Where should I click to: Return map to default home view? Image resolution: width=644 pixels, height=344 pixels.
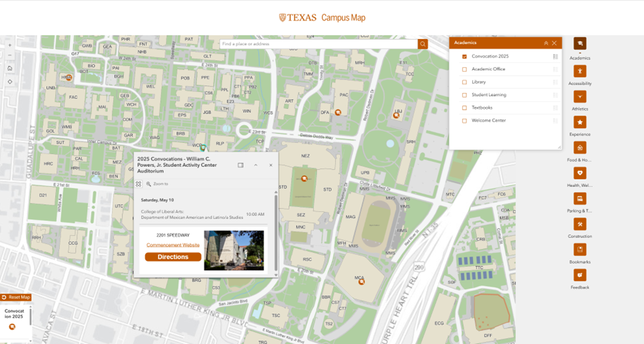(x=11, y=68)
